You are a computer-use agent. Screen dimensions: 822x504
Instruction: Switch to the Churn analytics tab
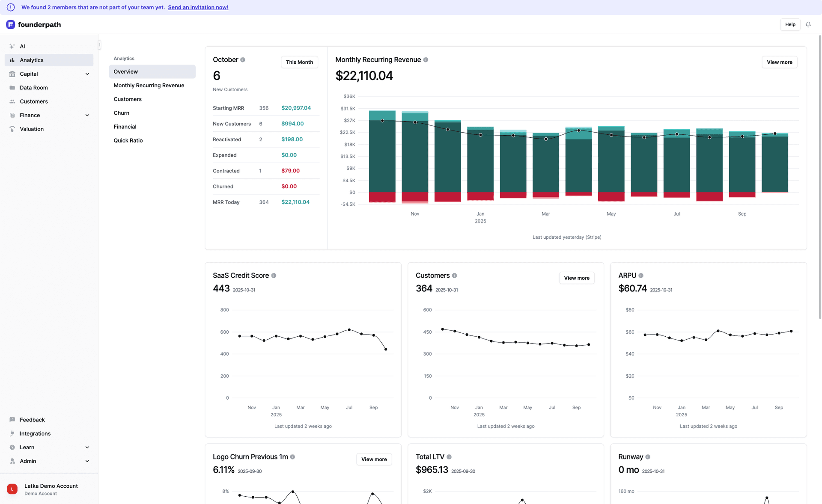(121, 113)
